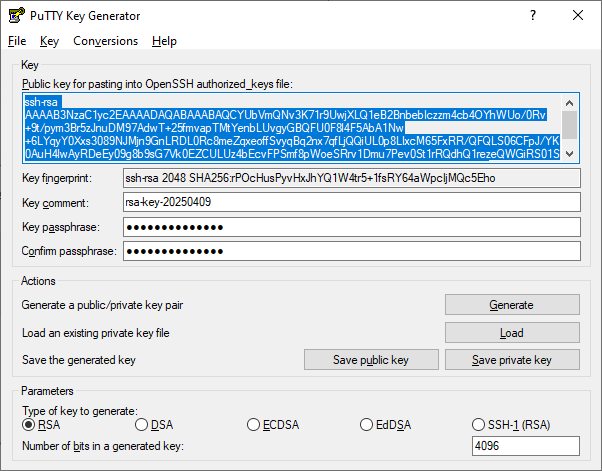Image resolution: width=602 pixels, height=471 pixels.
Task: Click the public key scrollbar thumb
Action: point(569,125)
